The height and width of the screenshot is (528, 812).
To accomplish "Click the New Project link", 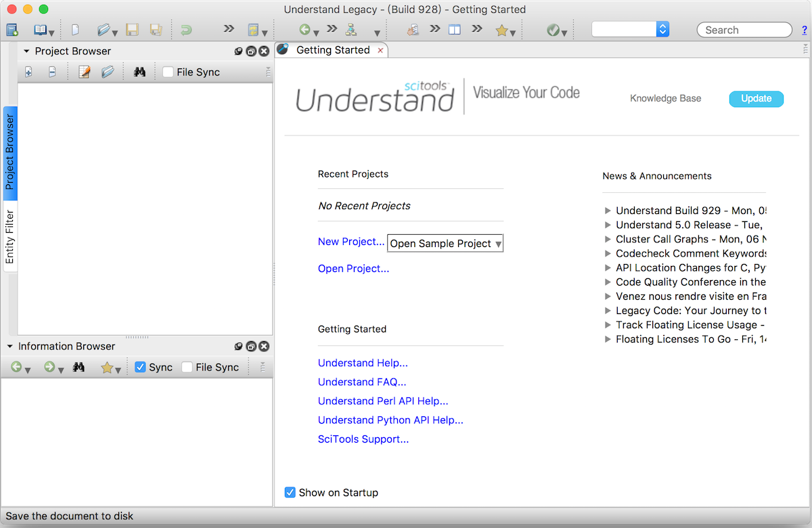I will click(351, 242).
